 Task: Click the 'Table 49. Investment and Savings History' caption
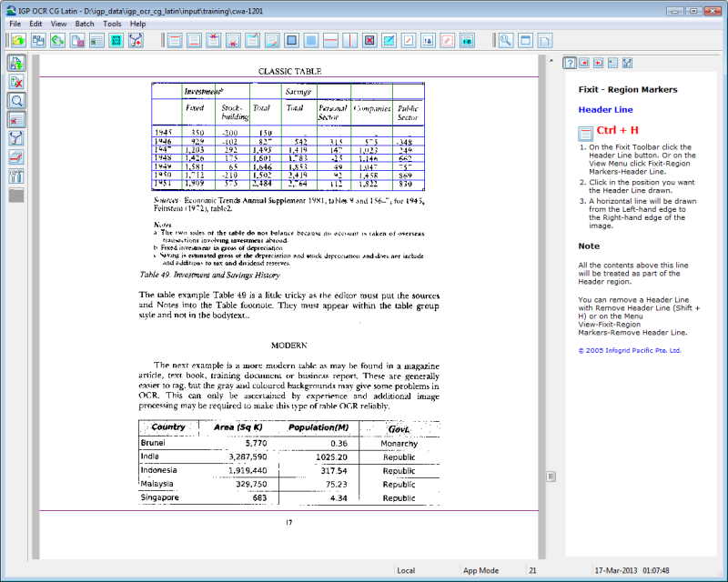210,275
